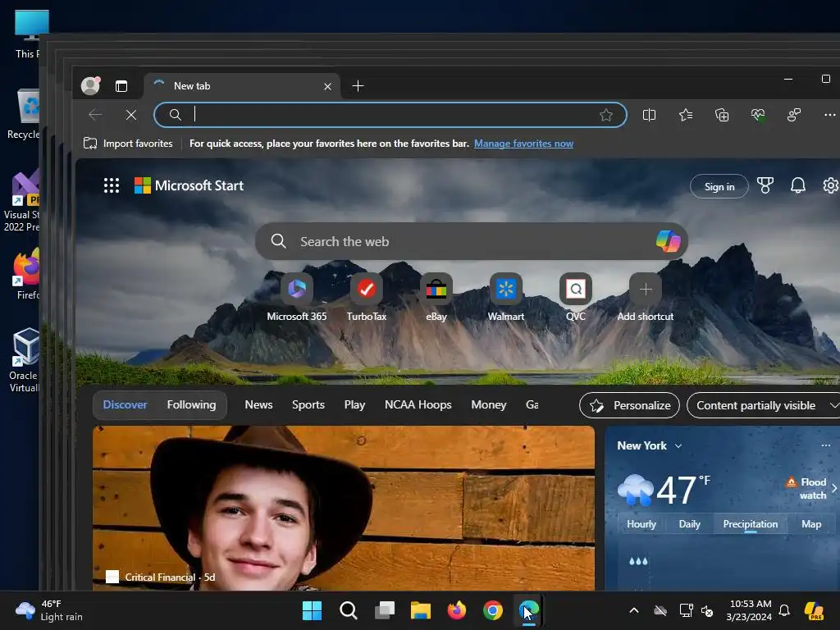Open the NCAA Hoops category
This screenshot has width=840, height=630.
pos(418,405)
